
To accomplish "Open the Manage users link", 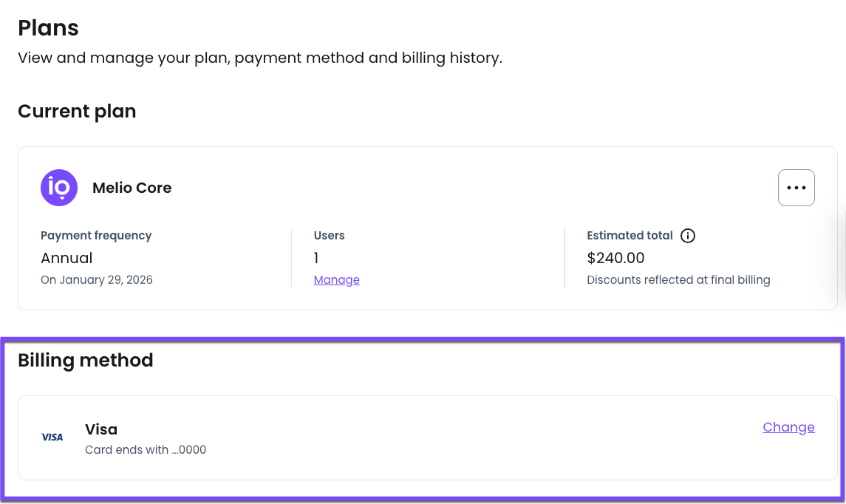I will (336, 280).
